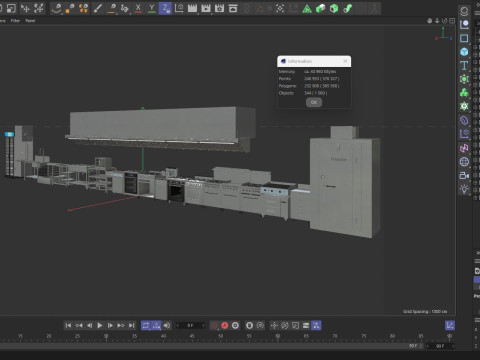480x360 pixels.
Task: Click the globe environment icon
Action: tap(464, 162)
